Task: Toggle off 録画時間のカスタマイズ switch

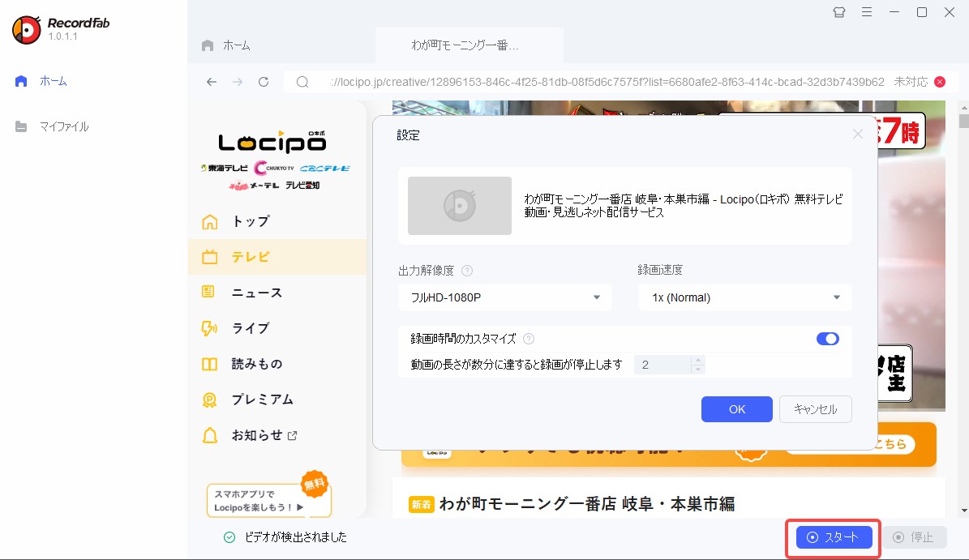Action: tap(827, 338)
